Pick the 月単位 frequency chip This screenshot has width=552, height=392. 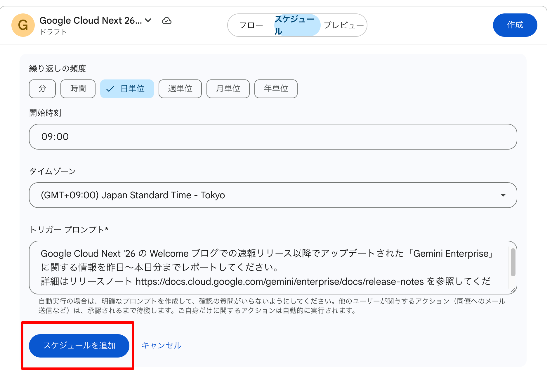(x=228, y=89)
